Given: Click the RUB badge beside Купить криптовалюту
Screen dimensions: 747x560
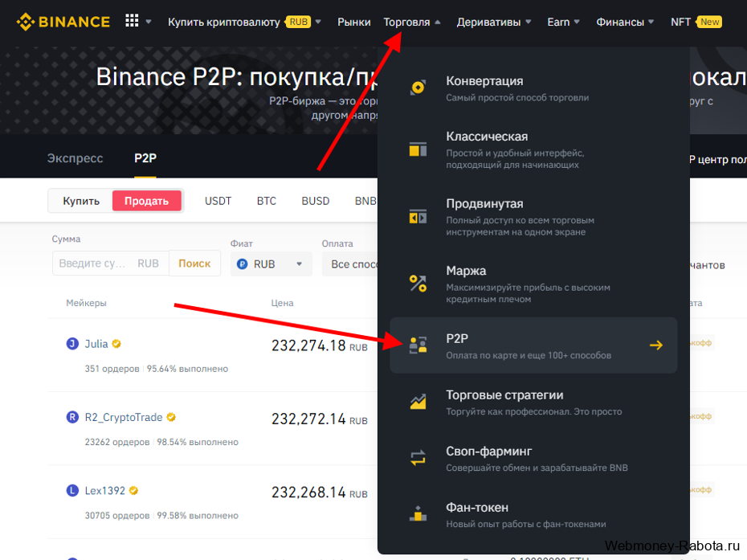Looking at the screenshot, I should pos(298,22).
